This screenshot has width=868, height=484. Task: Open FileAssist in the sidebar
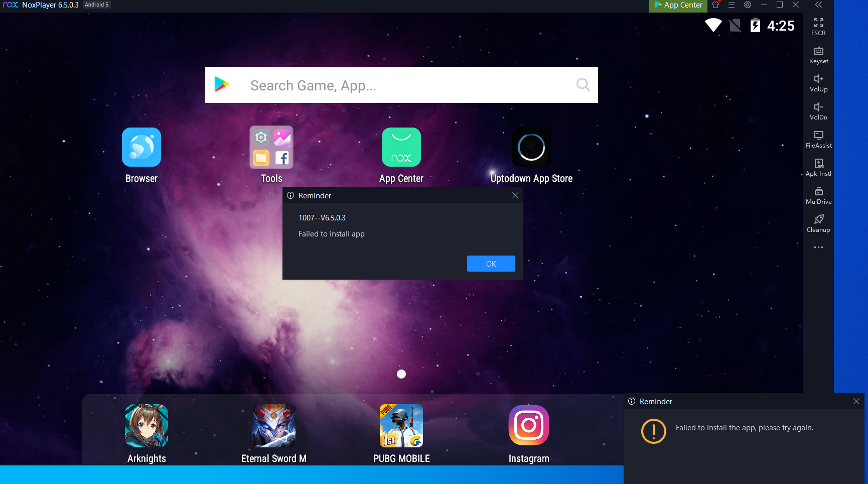pyautogui.click(x=818, y=139)
